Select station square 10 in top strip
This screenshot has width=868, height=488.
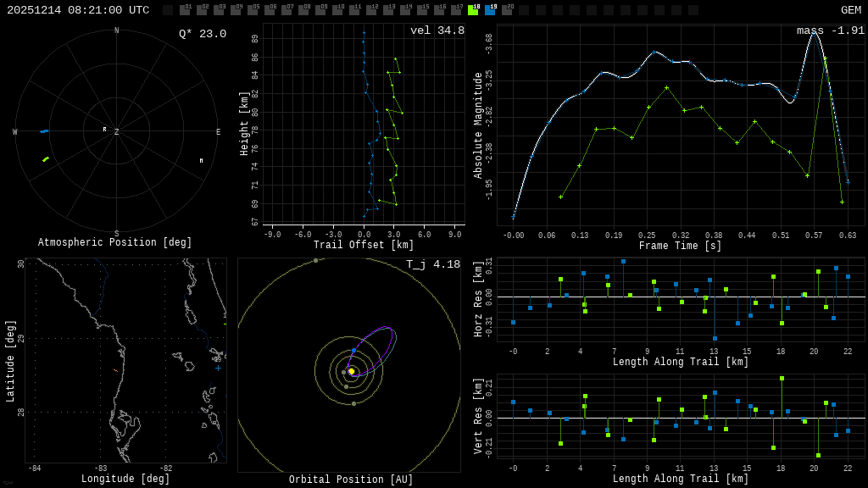point(337,10)
